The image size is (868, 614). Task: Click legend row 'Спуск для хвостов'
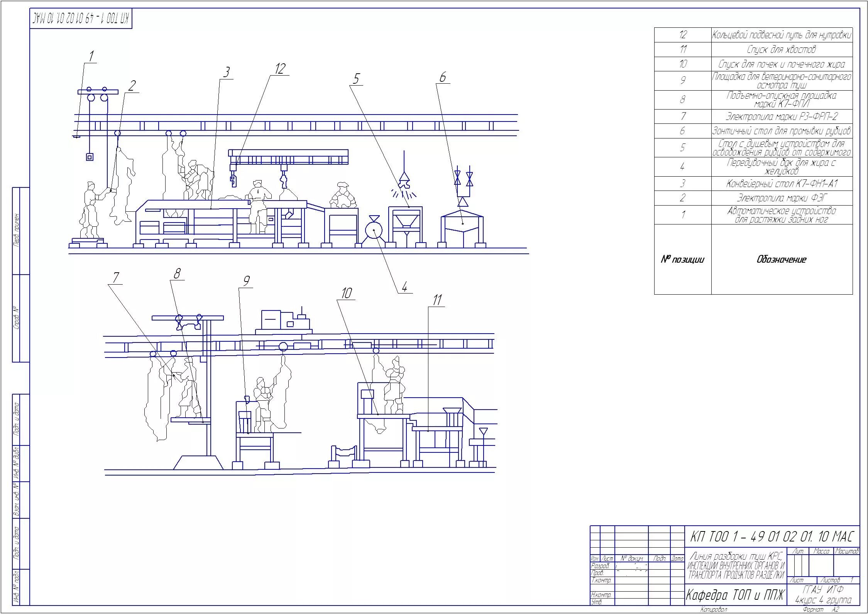point(781,50)
